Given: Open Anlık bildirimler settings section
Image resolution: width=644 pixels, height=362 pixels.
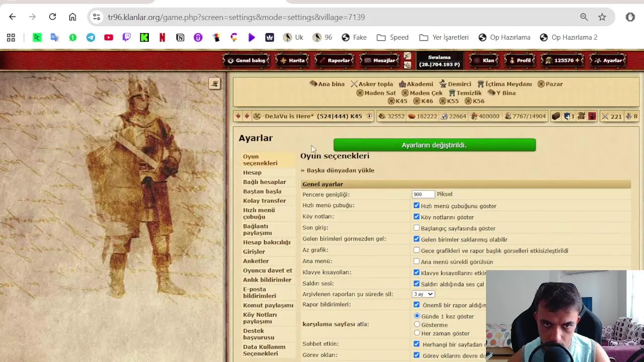Looking at the screenshot, I should [x=267, y=280].
